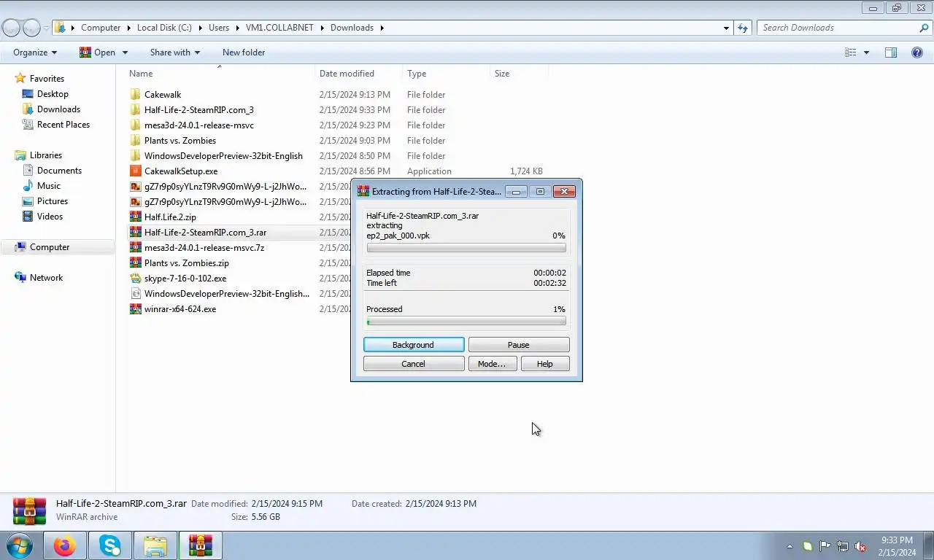The height and width of the screenshot is (560, 934).
Task: Select Network in the navigation pane
Action: pos(46,278)
